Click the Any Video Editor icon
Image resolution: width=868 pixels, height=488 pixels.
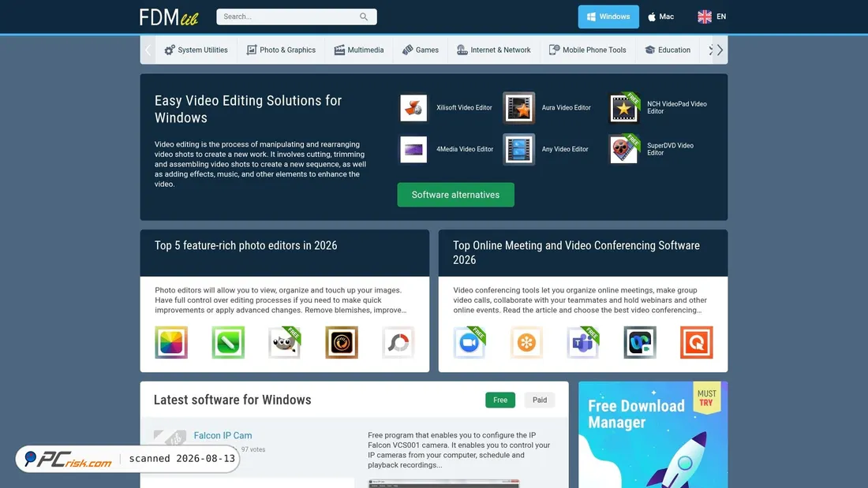518,149
